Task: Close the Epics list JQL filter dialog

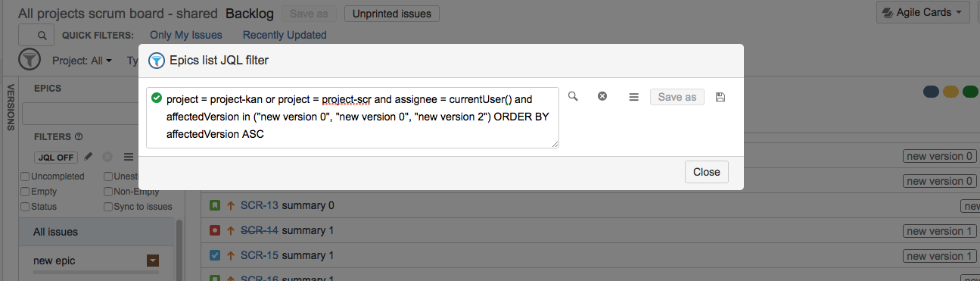Action: tap(706, 172)
